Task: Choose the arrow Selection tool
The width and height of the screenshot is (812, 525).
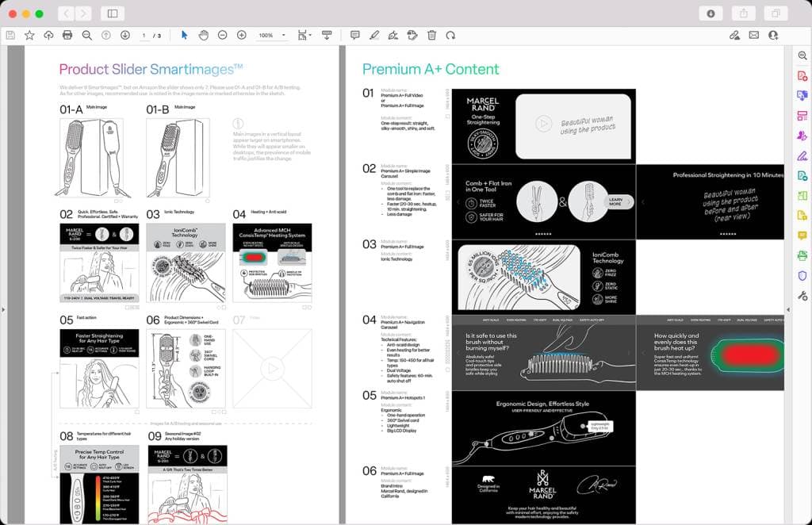Action: pyautogui.click(x=184, y=35)
